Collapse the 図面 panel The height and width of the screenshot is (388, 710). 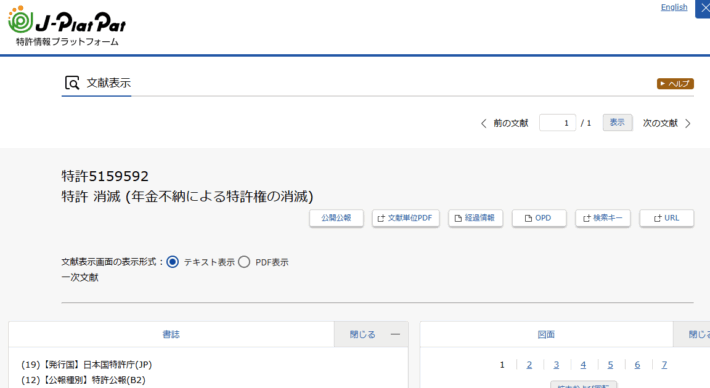point(692,335)
